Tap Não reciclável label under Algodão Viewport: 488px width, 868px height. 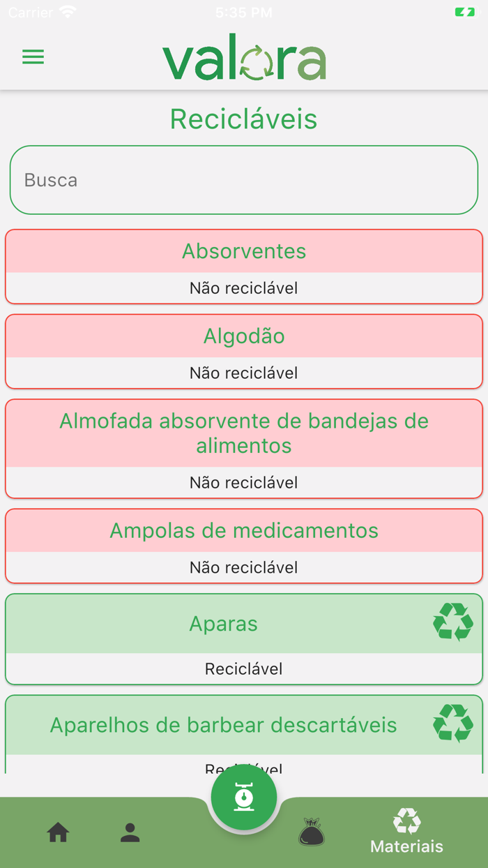tap(244, 373)
